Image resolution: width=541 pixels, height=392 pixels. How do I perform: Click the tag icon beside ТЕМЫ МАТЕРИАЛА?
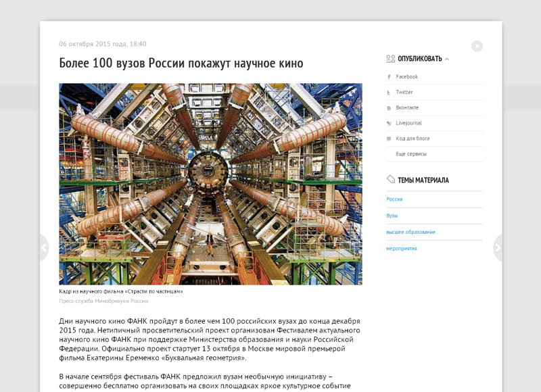(x=391, y=179)
